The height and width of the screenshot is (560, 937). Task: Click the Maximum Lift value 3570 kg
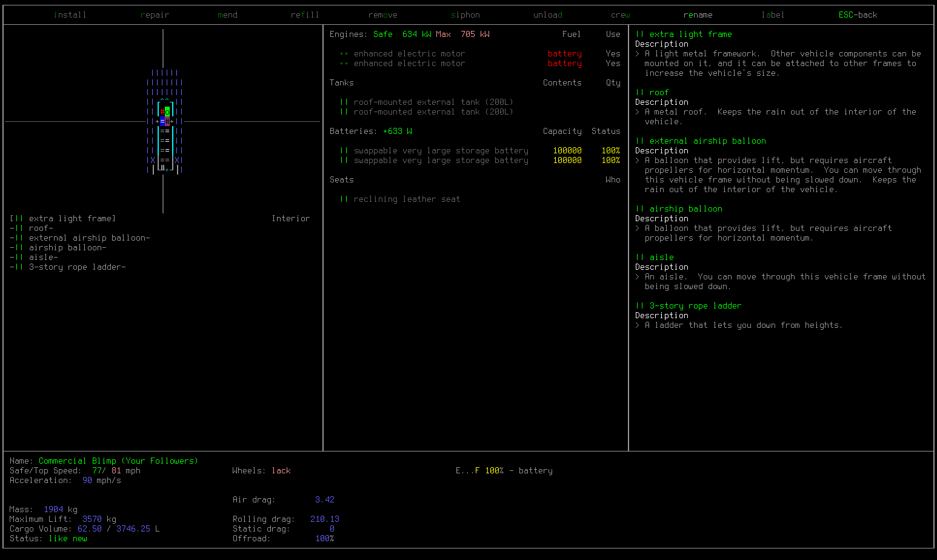pos(99,519)
